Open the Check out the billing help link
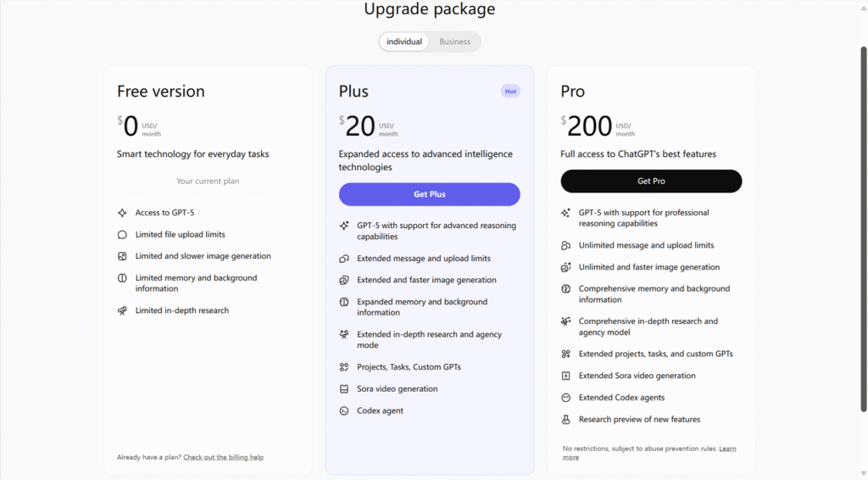868x480 pixels. point(223,457)
